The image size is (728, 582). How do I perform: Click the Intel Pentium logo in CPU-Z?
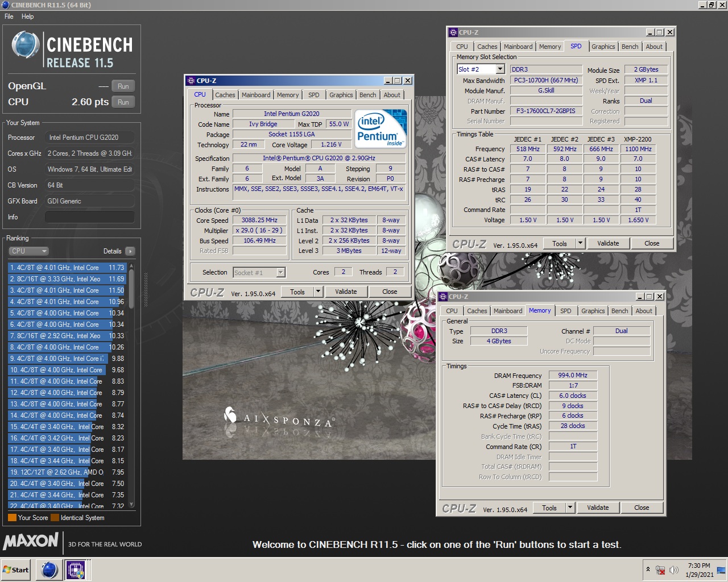tap(380, 128)
